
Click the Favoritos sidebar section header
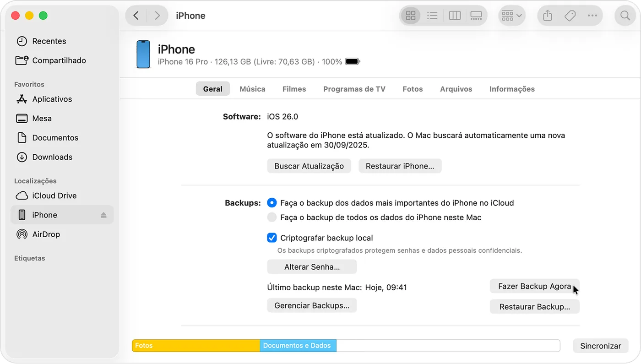click(x=29, y=84)
